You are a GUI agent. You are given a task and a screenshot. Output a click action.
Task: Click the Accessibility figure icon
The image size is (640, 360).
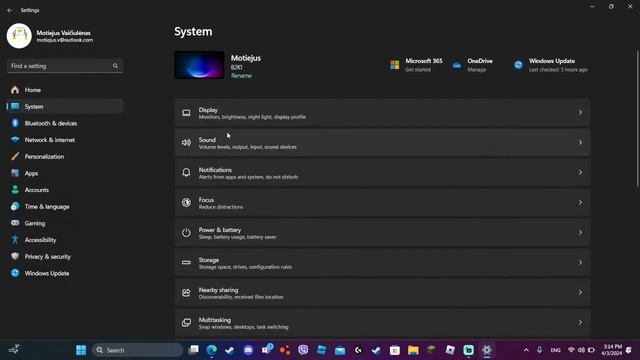15,240
